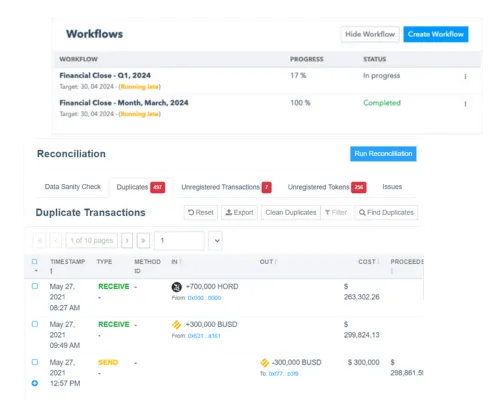Run Reconciliation
The image size is (500, 400).
(x=383, y=154)
